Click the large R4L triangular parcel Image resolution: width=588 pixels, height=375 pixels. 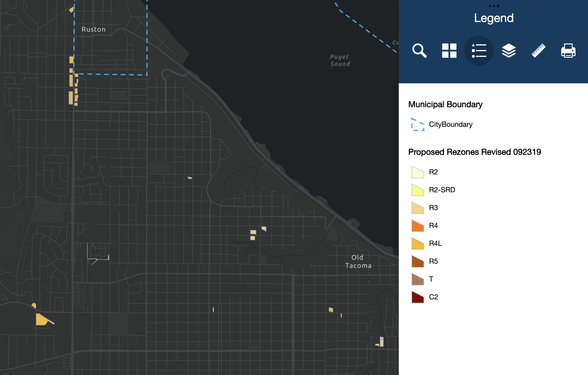(42, 320)
